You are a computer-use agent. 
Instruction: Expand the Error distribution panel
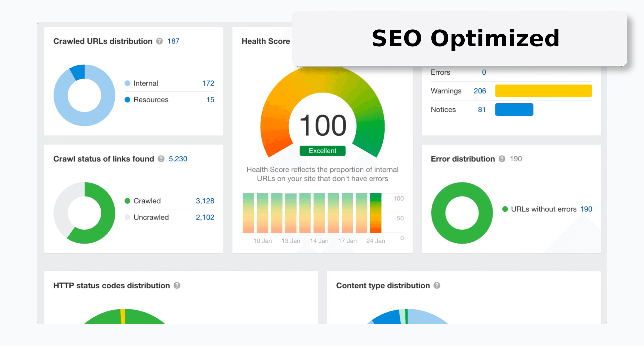pyautogui.click(x=462, y=212)
